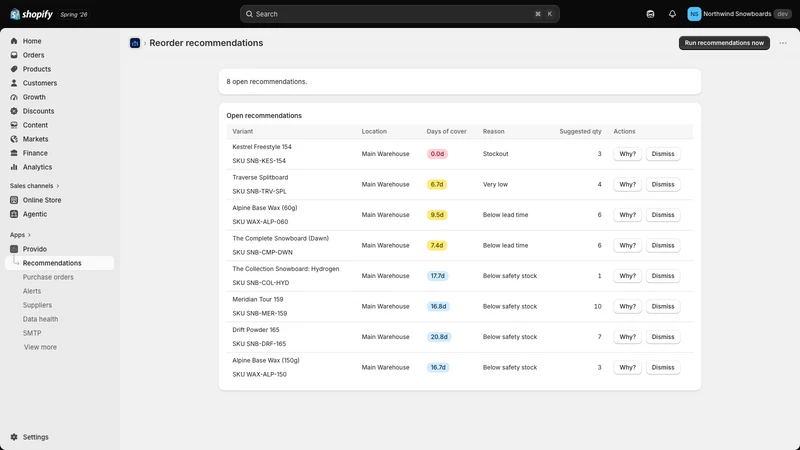Click the Analytics bar chart icon
Screen dimensions: 800x450
pos(14,167)
